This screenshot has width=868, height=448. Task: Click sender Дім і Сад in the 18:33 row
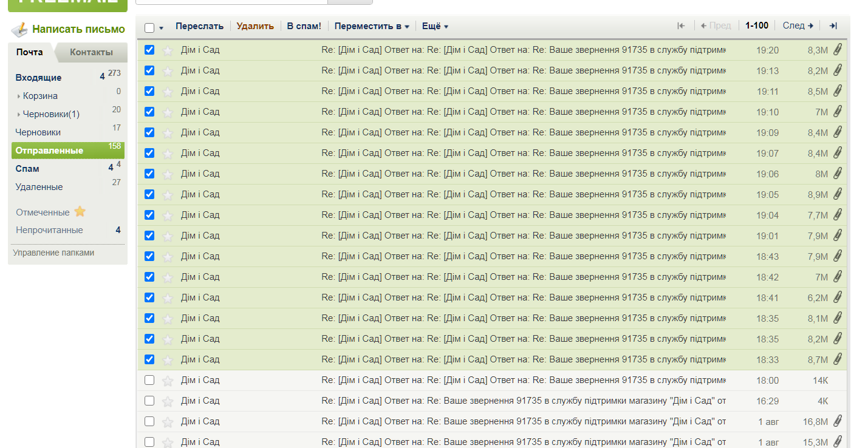coord(200,359)
